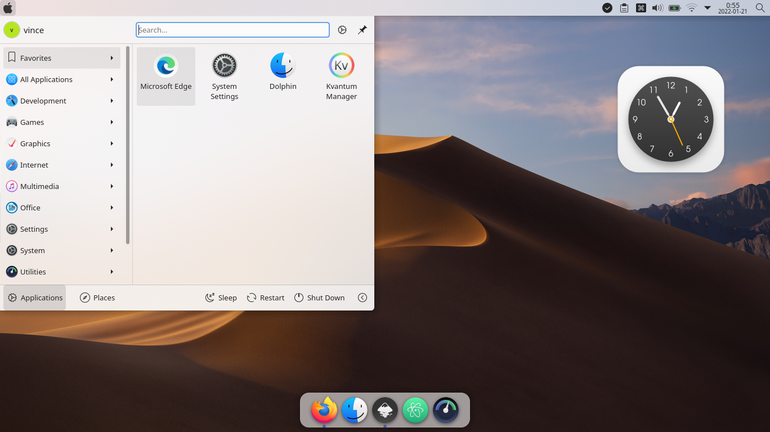Open Dolphin file manager in favorites grid
Screen dimensions: 770x432
[x=283, y=76]
